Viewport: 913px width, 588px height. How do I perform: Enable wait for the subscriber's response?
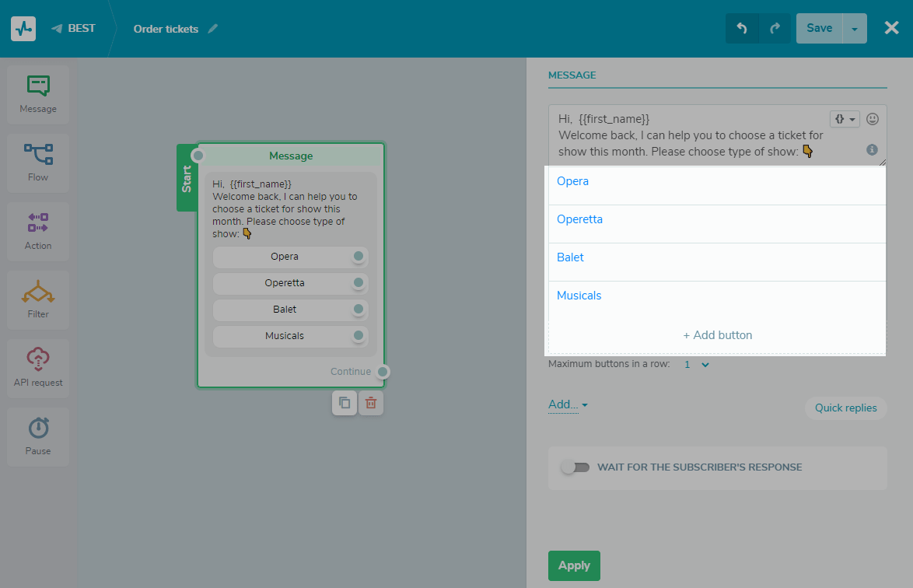pyautogui.click(x=575, y=467)
